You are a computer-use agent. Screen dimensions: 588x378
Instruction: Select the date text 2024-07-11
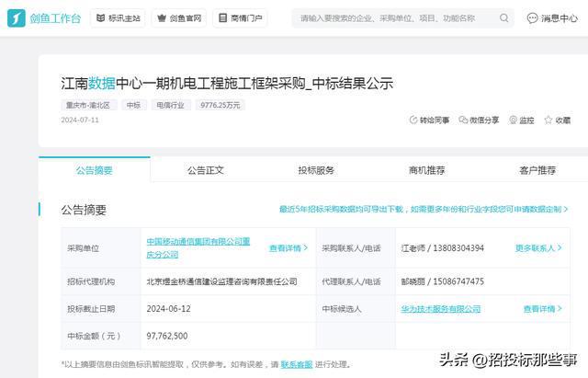tap(80, 120)
